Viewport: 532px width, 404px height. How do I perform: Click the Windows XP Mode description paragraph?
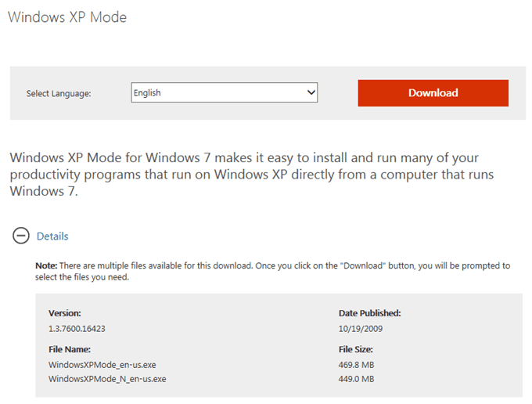pyautogui.click(x=250, y=174)
